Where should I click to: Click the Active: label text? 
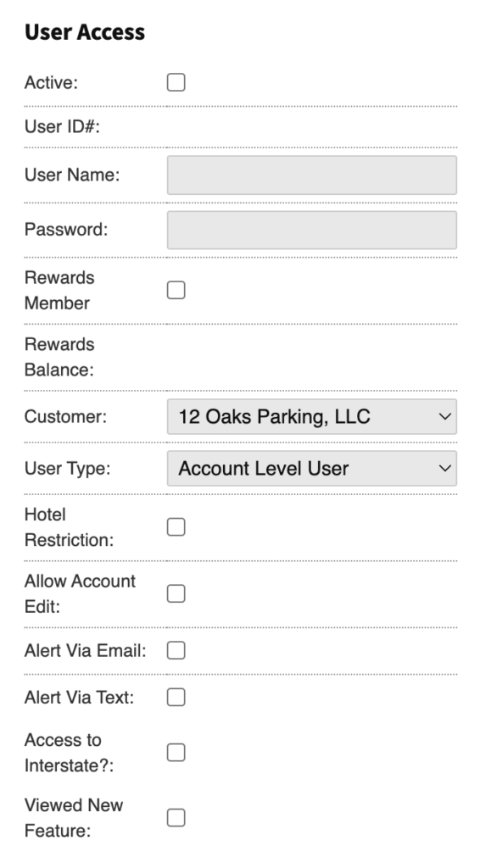coord(51,82)
